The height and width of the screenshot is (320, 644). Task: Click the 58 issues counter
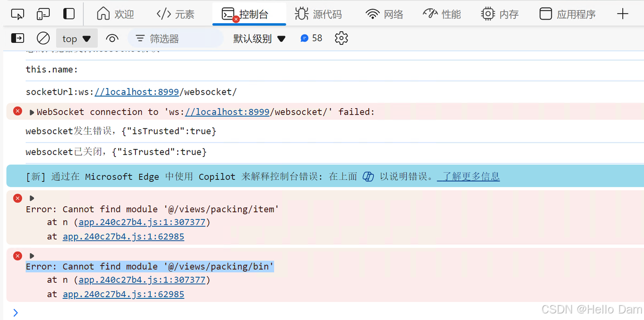pos(311,38)
